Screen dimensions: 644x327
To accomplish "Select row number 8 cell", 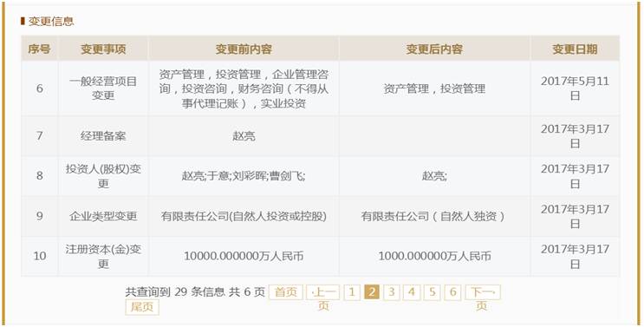I will click(39, 176).
